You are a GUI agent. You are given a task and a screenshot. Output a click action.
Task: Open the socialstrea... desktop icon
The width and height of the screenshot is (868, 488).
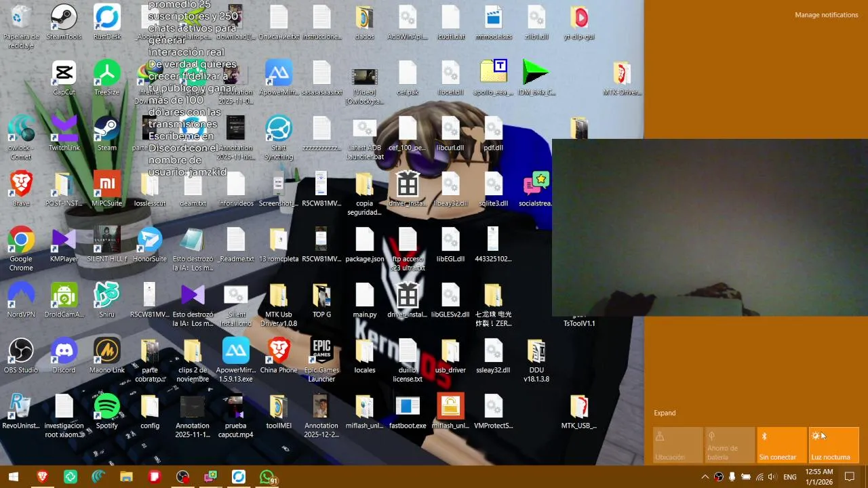pos(536,189)
